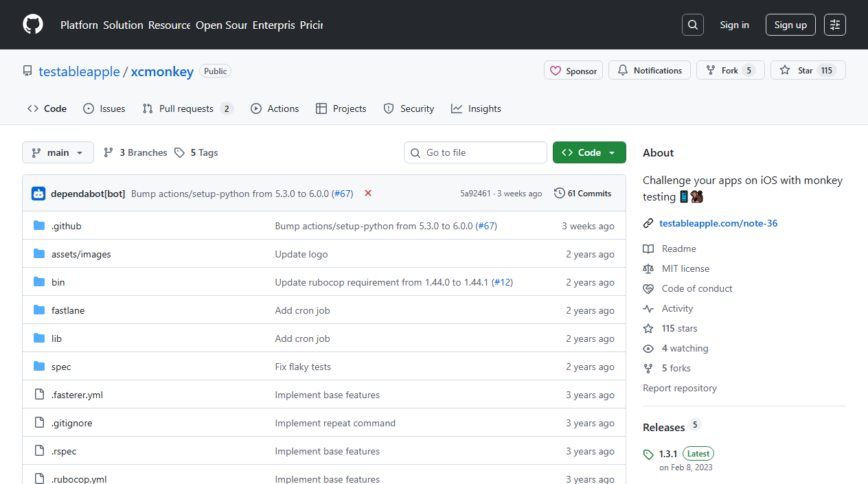868x484 pixels.
Task: Click the link icon beside testableapple.com/note-36
Action: (x=648, y=223)
